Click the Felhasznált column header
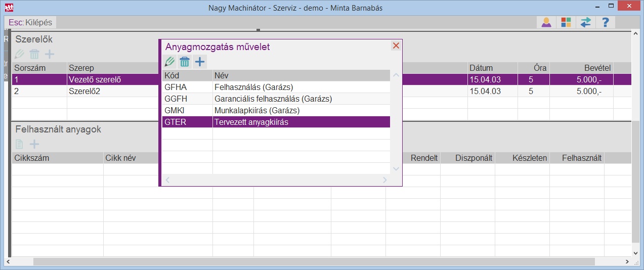This screenshot has width=644, height=270. (x=577, y=158)
